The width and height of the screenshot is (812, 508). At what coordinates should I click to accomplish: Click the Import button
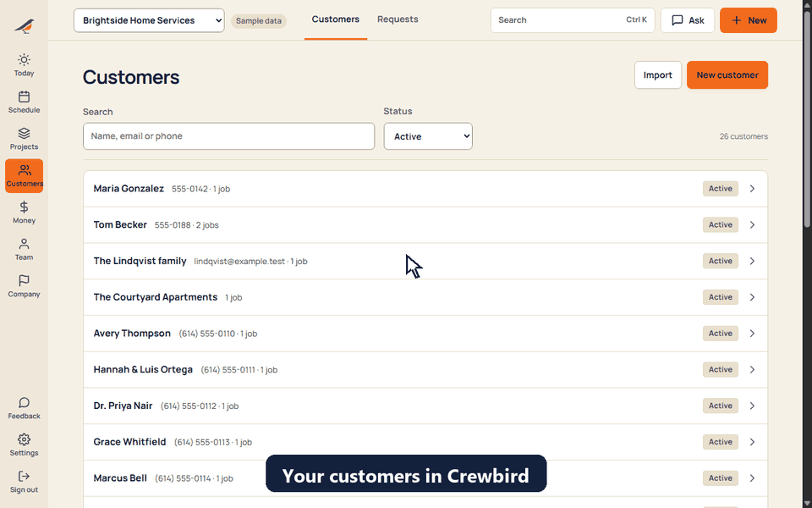point(658,75)
